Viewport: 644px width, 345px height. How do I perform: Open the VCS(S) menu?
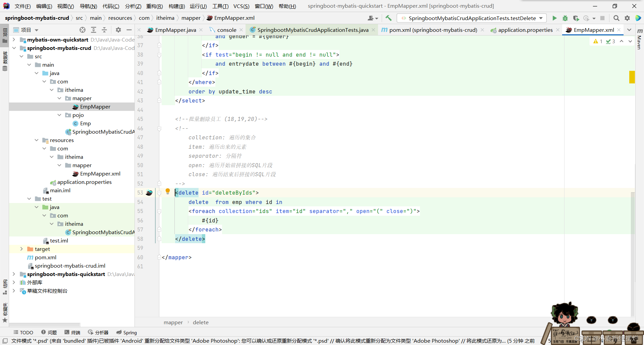(x=241, y=6)
